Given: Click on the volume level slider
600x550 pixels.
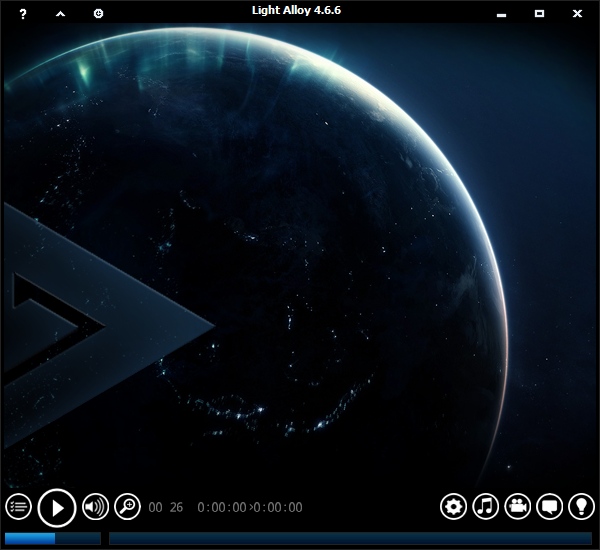Looking at the screenshot, I should coord(52,538).
